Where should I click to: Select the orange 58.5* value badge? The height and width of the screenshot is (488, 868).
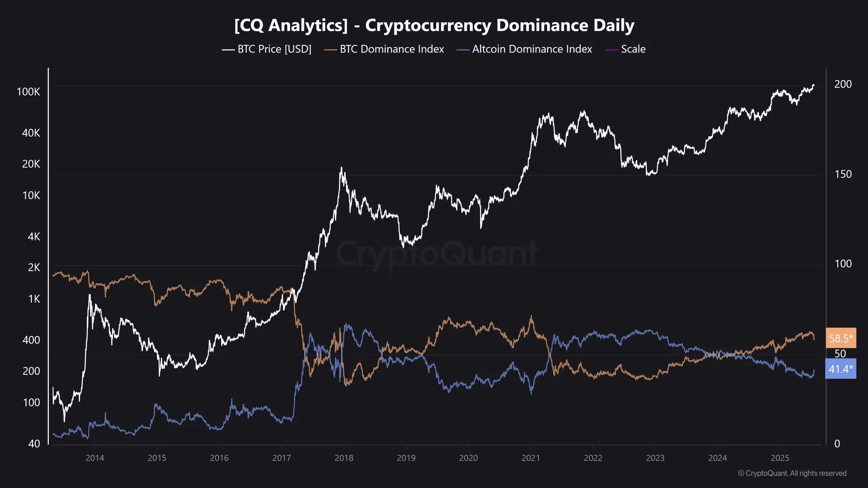[x=840, y=338]
